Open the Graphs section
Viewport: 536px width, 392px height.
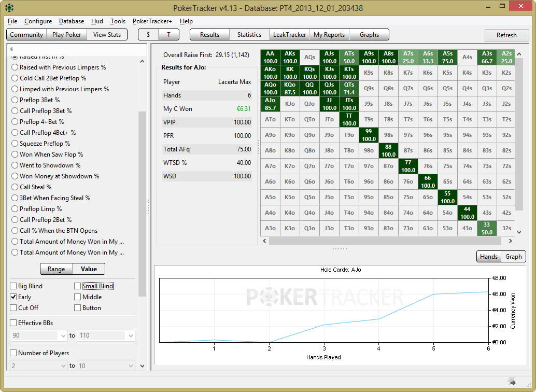(x=369, y=35)
